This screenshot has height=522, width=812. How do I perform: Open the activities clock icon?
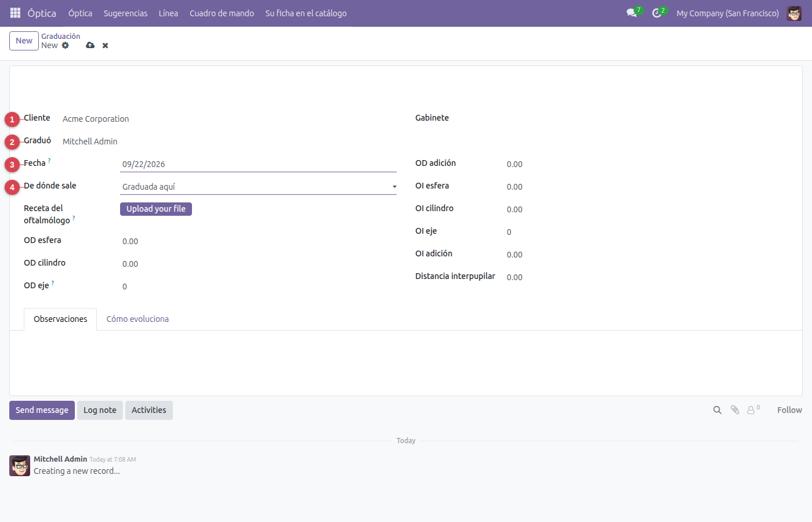point(657,13)
